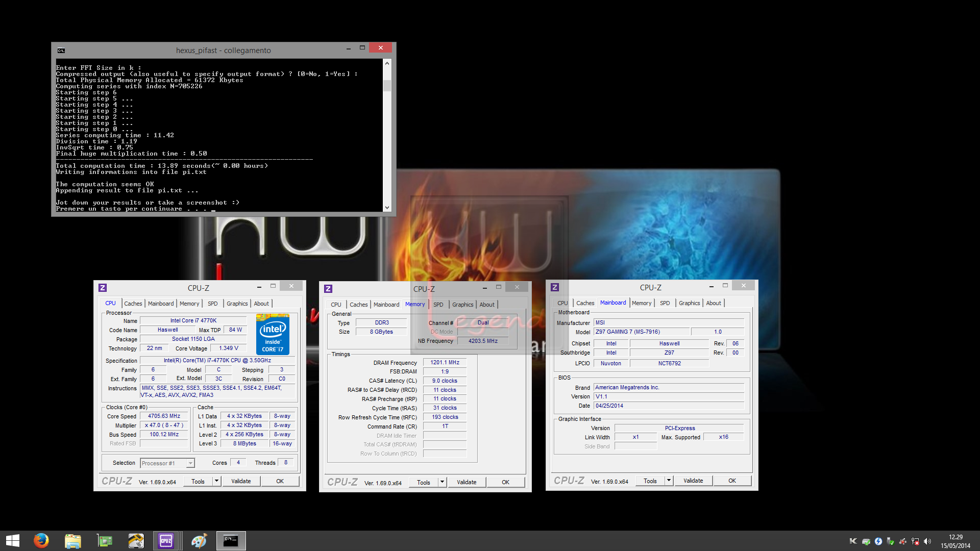Viewport: 980px width, 551px height.
Task: Open the SPD tab in the Memory window
Action: click(x=438, y=305)
